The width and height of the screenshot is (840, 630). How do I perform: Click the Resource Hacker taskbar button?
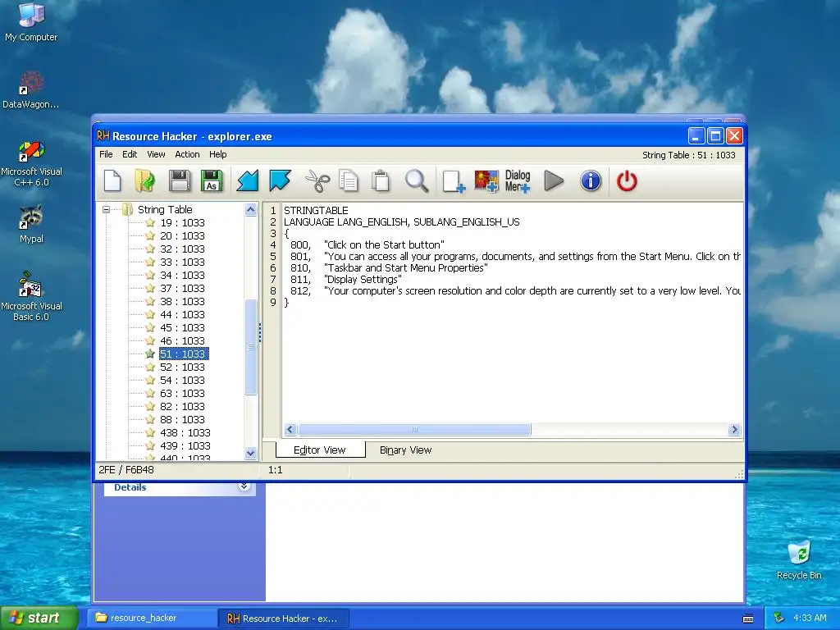tap(284, 619)
